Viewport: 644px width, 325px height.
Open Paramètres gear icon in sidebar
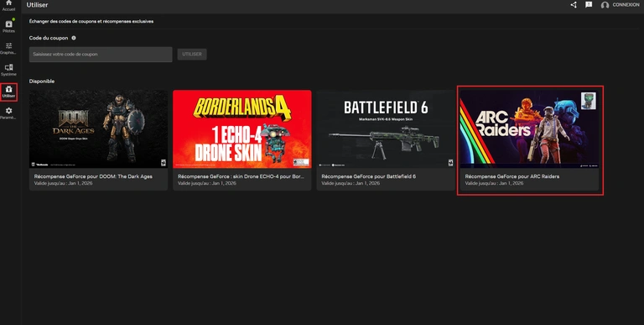(x=8, y=113)
